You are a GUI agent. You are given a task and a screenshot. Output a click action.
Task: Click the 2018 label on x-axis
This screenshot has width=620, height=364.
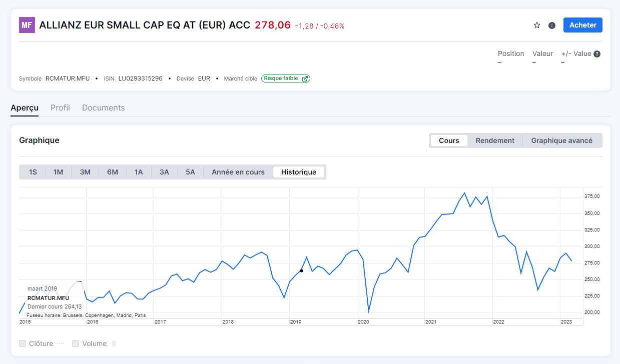[228, 322]
